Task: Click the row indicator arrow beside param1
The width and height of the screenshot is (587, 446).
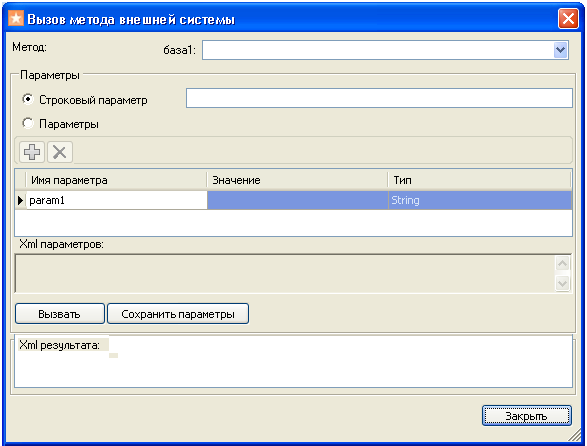Action: [x=21, y=200]
